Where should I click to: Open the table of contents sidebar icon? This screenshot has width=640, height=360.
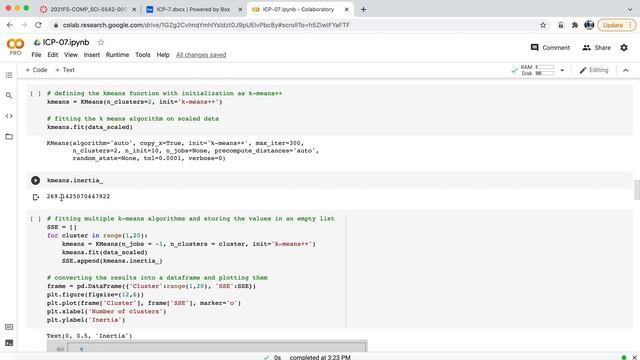click(x=9, y=75)
